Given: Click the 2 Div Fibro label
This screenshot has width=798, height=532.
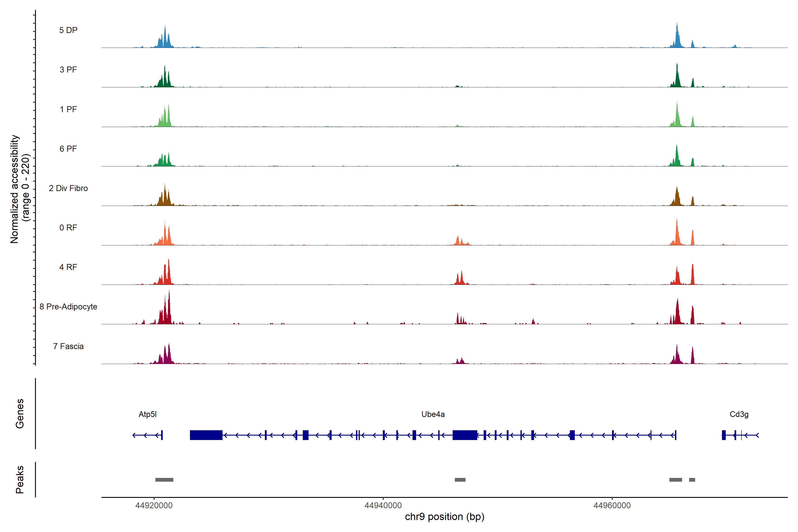Looking at the screenshot, I should click(68, 188).
